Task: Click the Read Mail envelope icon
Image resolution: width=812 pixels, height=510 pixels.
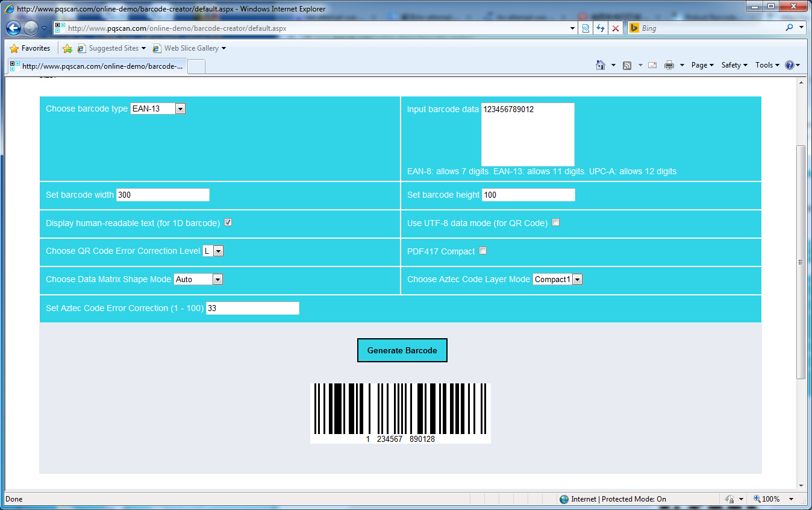Action: tap(652, 65)
